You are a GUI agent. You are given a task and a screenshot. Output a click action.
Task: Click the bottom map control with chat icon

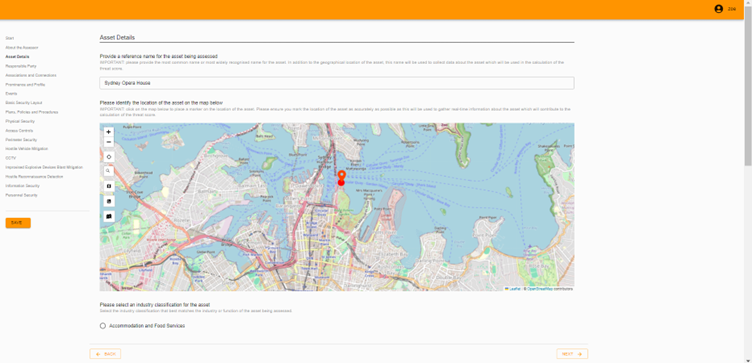click(109, 217)
